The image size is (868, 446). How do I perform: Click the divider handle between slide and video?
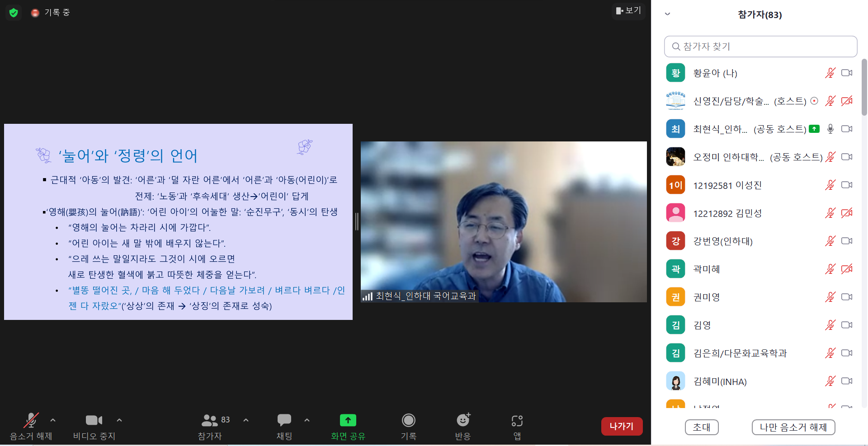(357, 221)
